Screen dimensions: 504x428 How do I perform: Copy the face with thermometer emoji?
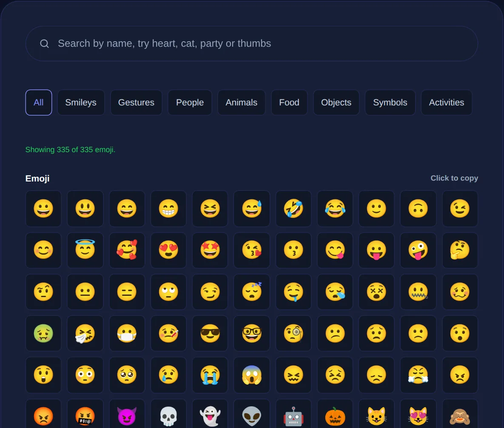[x=168, y=333]
